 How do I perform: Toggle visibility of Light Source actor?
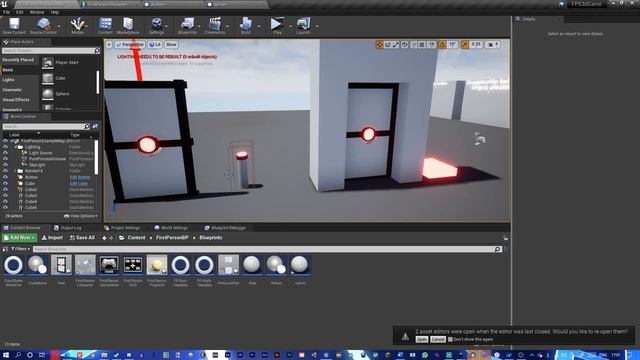(x=5, y=153)
